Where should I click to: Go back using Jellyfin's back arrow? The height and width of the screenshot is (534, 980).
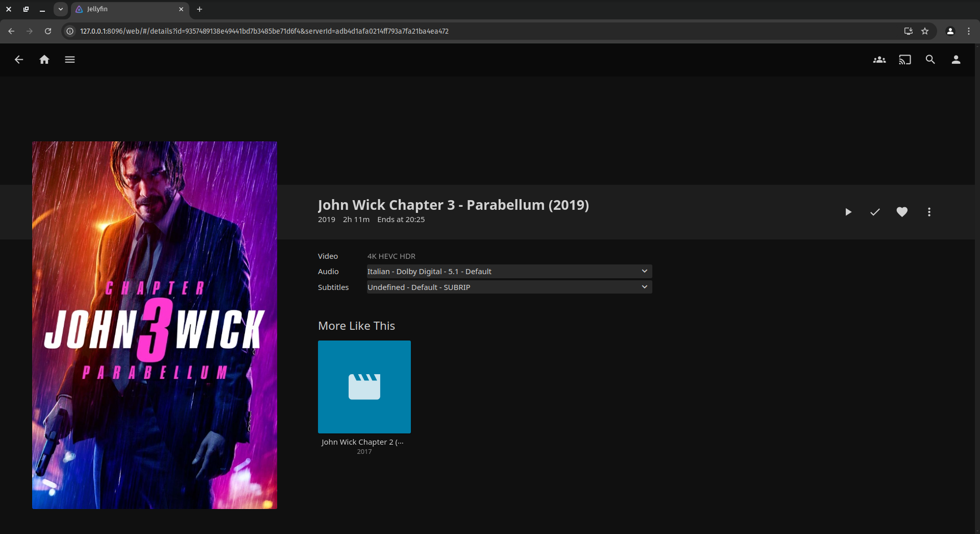pos(19,60)
